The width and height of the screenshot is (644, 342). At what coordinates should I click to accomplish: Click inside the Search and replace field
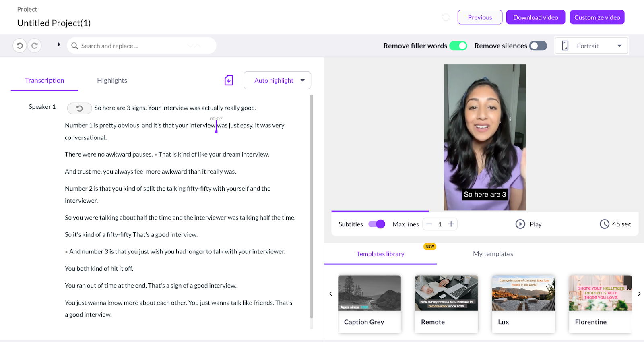tap(142, 46)
